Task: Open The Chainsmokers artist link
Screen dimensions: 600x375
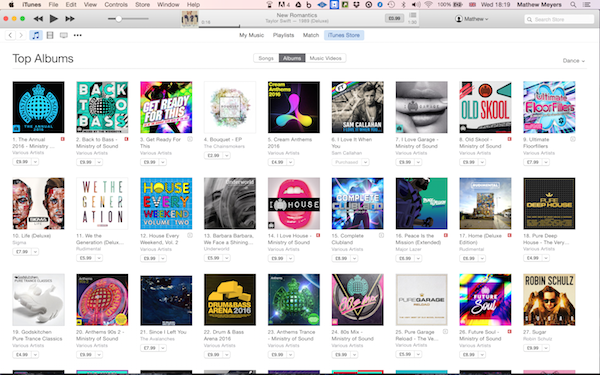Action: (x=224, y=147)
